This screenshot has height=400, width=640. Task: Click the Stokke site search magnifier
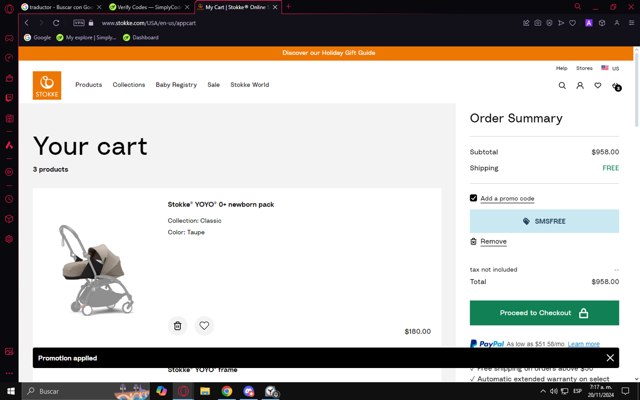562,85
